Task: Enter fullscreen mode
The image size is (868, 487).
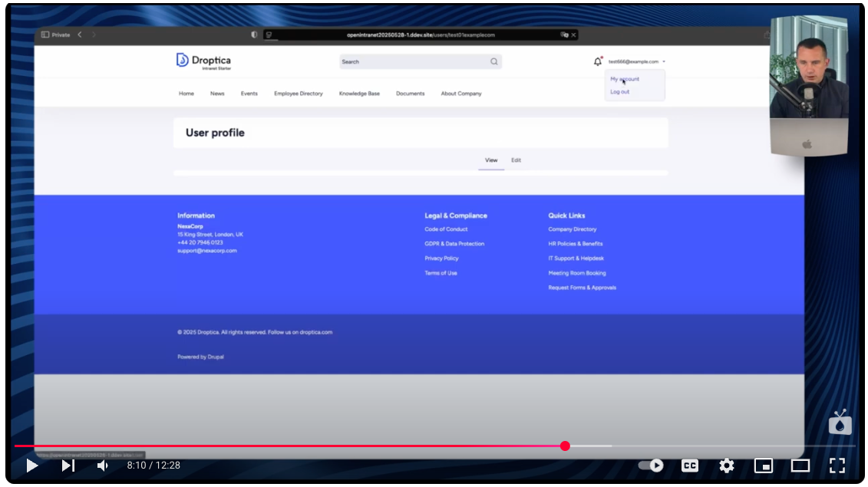Action: click(x=837, y=466)
